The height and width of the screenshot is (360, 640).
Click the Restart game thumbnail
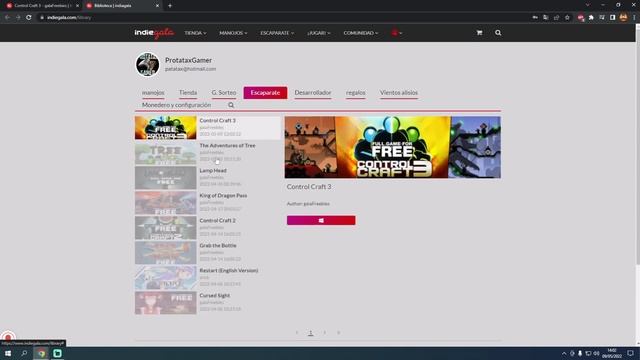click(x=166, y=278)
